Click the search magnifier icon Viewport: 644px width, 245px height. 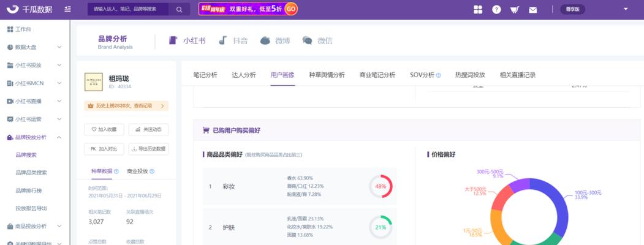(180, 9)
